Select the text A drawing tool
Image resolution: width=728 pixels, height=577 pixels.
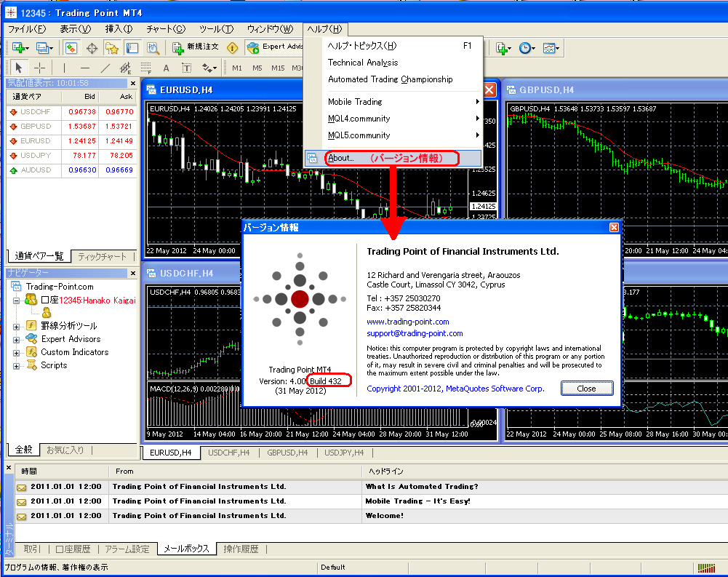tap(167, 68)
